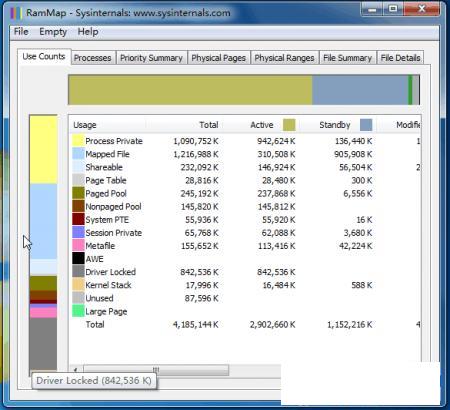Open the Help menu
Viewport: 450px width, 410px height.
pos(88,32)
